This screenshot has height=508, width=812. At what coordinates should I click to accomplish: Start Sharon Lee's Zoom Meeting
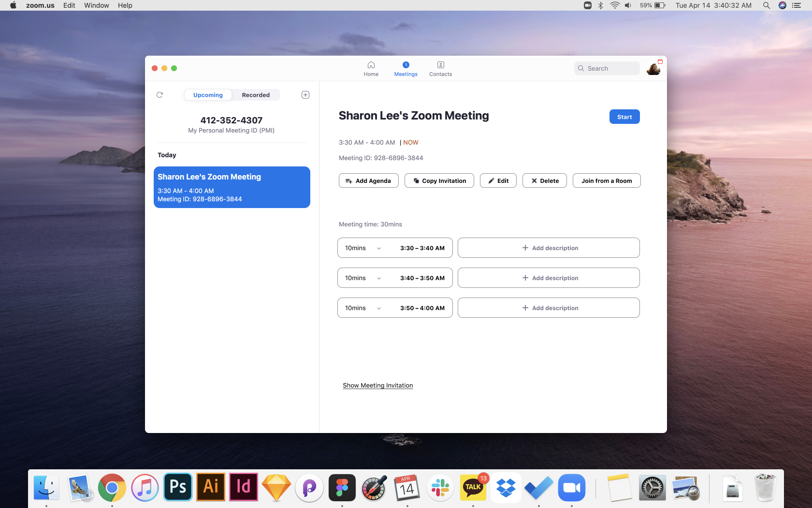[624, 117]
